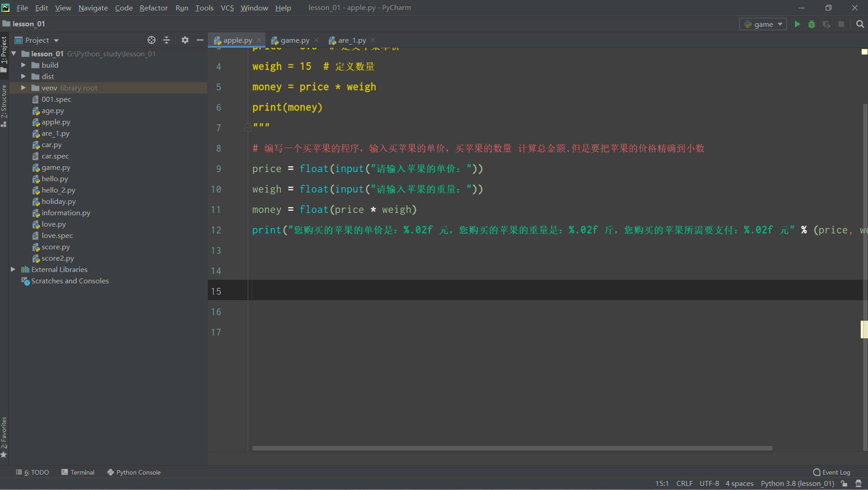
Task: Open Project panel settings gear
Action: (x=185, y=40)
